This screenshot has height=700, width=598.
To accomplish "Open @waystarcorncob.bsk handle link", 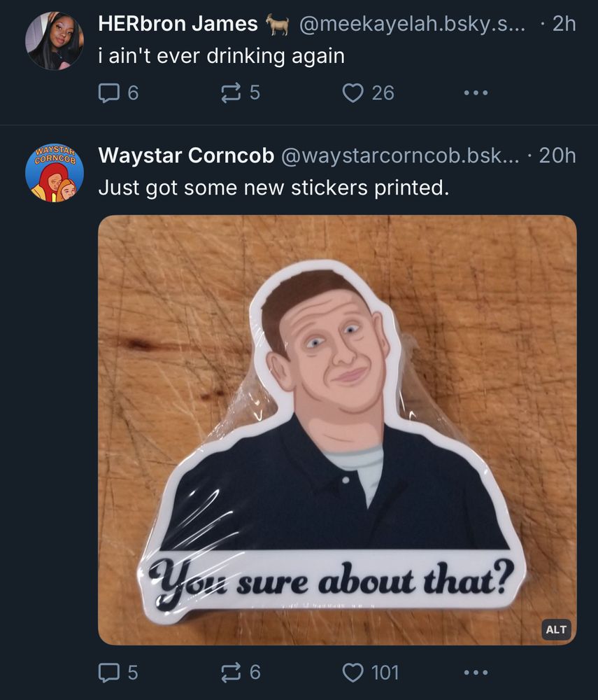I will 400,156.
